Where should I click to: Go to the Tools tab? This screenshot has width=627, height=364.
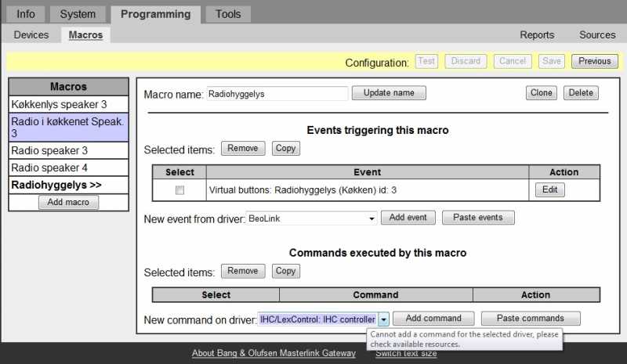pos(228,14)
